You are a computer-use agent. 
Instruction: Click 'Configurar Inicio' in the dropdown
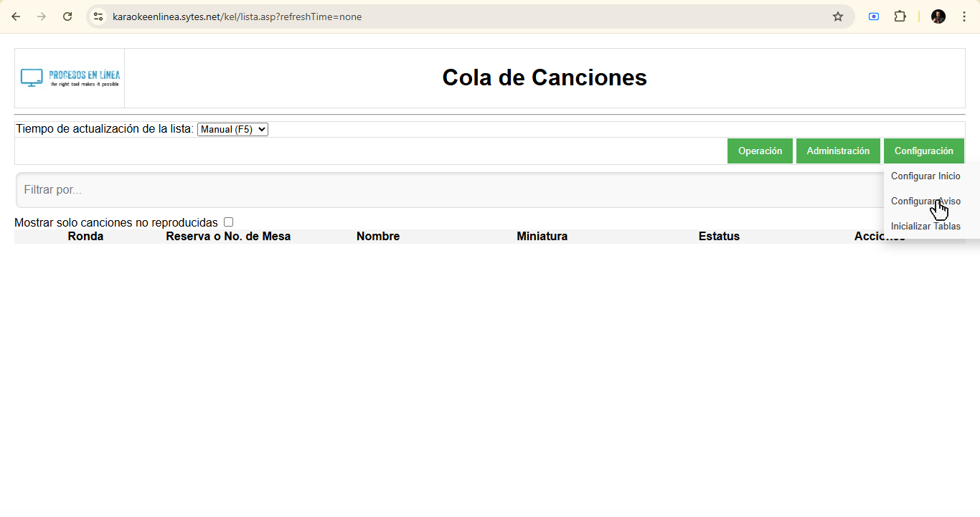(925, 176)
